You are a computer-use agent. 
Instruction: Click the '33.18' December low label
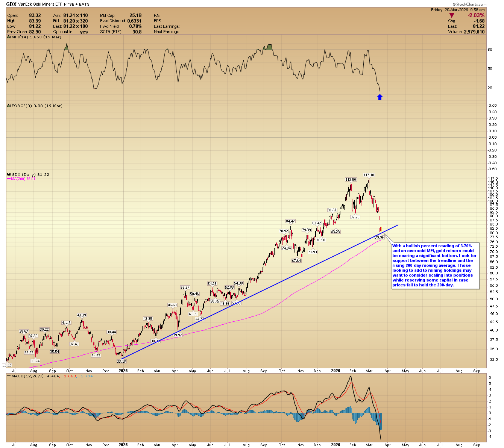(x=121, y=361)
